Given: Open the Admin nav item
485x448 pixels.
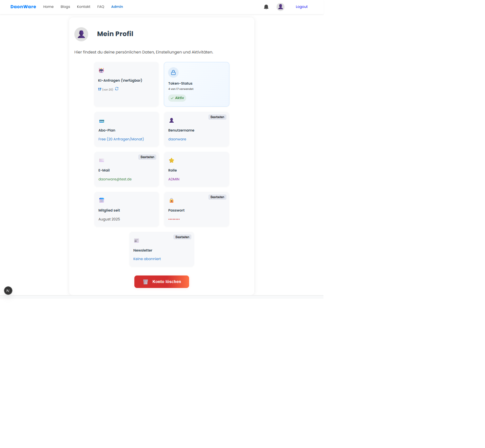Looking at the screenshot, I should [117, 7].
